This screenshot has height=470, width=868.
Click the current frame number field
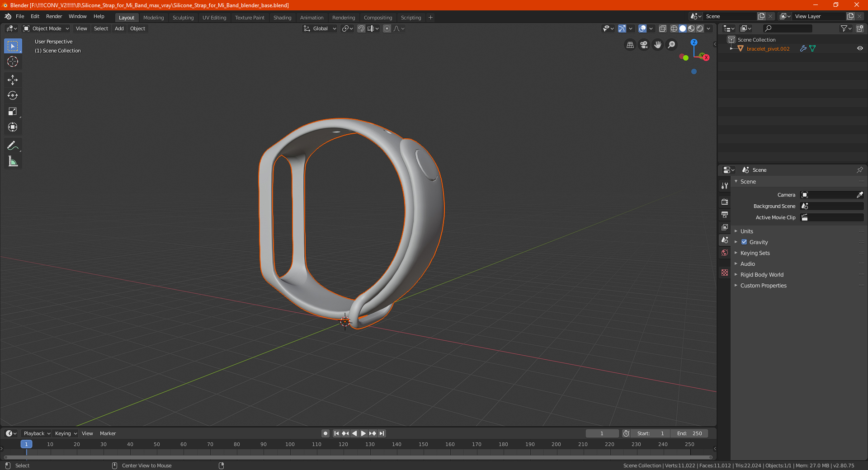coord(602,433)
